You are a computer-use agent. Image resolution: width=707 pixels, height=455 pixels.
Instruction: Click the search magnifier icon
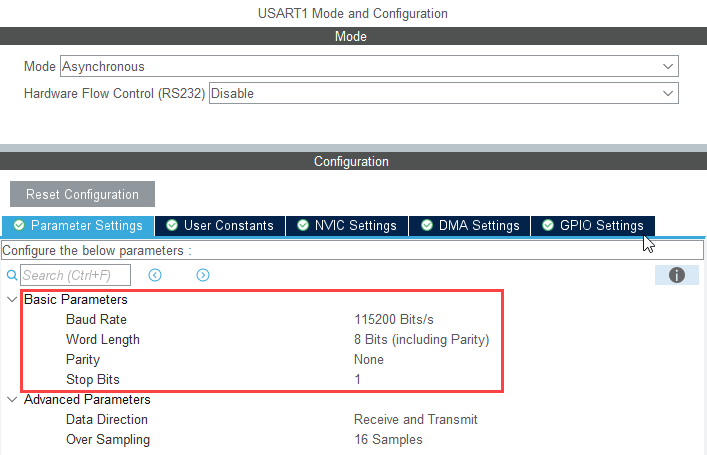point(12,275)
